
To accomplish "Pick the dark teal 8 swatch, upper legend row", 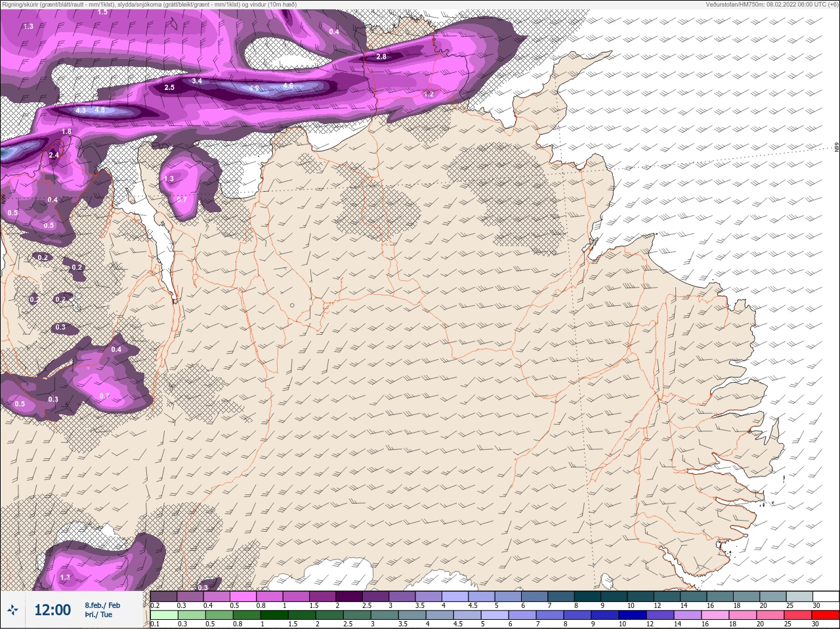I will tap(587, 596).
